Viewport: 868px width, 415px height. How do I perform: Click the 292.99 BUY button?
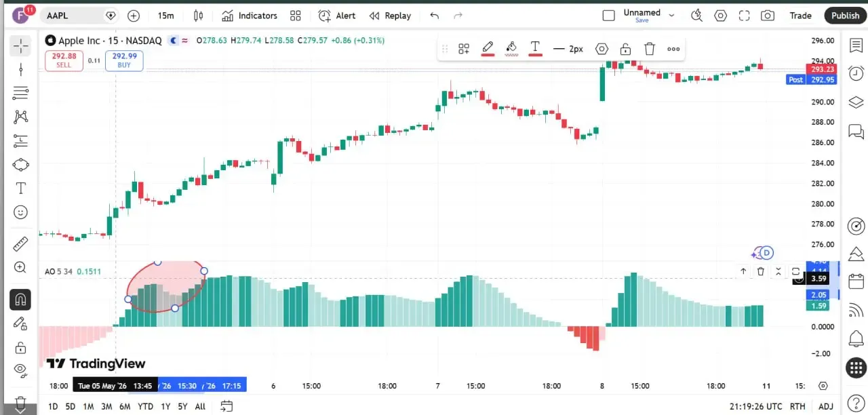(124, 60)
